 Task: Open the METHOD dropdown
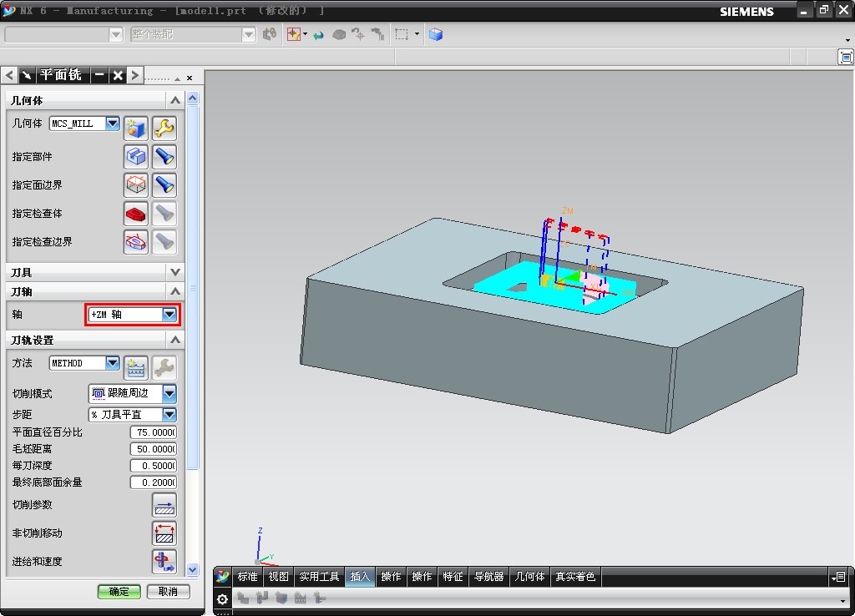click(x=113, y=362)
